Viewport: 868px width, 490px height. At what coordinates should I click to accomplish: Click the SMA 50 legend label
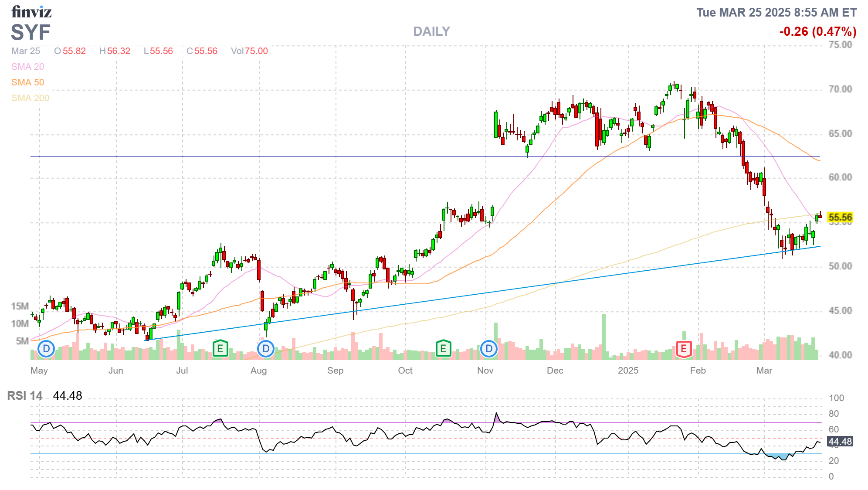[x=27, y=82]
